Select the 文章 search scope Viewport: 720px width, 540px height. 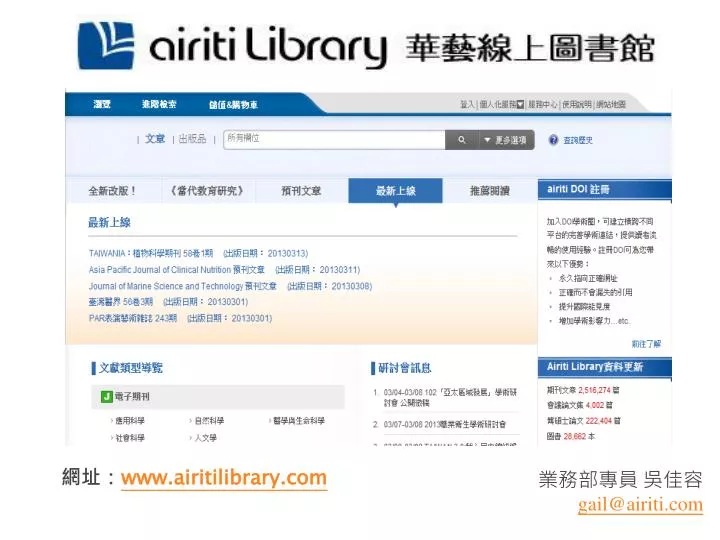pos(155,139)
